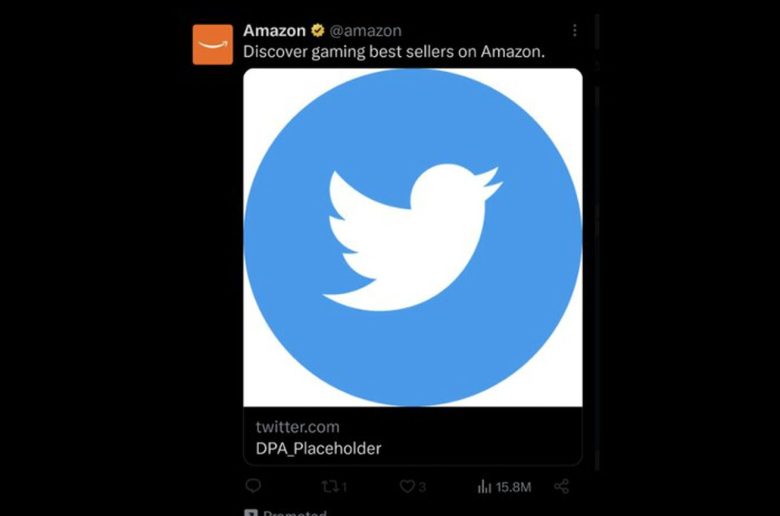The image size is (780, 516).
Task: Click the retweet arrows icon
Action: pyautogui.click(x=330, y=486)
